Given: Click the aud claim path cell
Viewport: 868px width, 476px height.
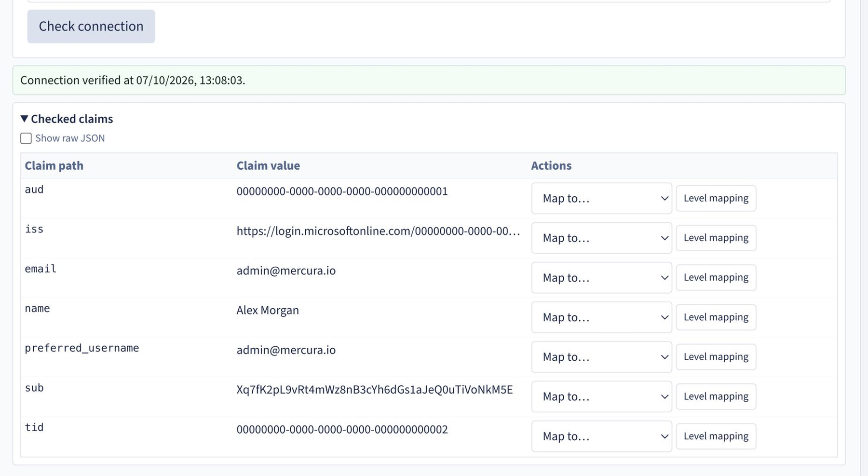Looking at the screenshot, I should (34, 190).
